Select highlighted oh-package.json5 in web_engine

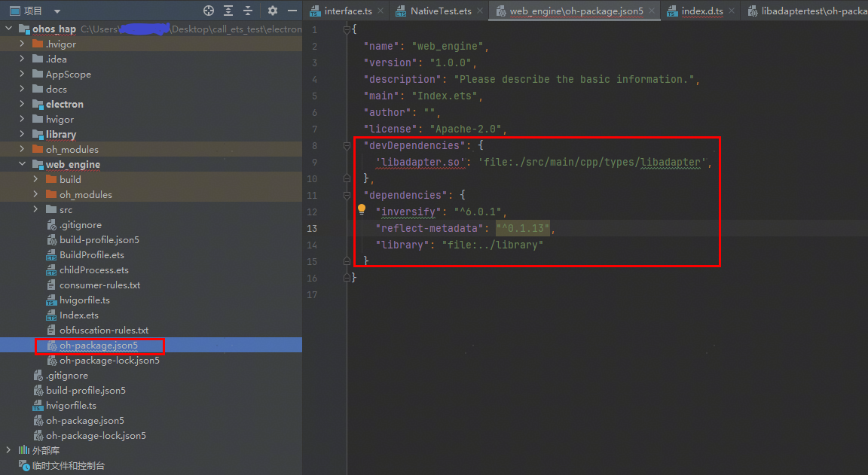[99, 345]
